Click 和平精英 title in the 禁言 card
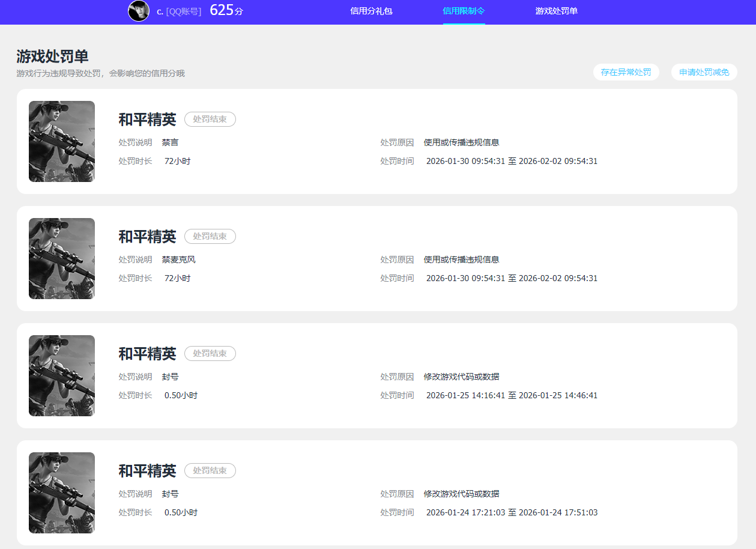 (x=147, y=120)
